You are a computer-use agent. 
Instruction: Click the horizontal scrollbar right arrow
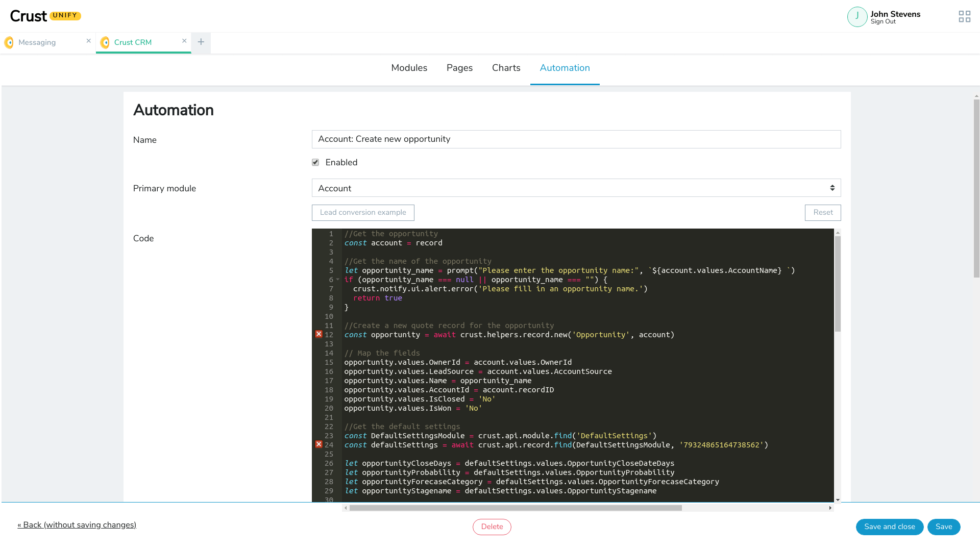(x=830, y=508)
